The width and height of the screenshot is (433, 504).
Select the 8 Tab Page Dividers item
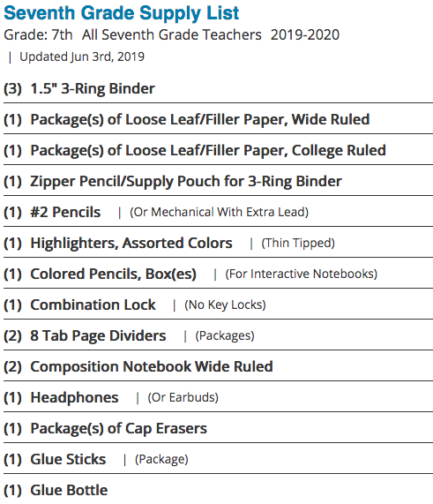point(98,335)
